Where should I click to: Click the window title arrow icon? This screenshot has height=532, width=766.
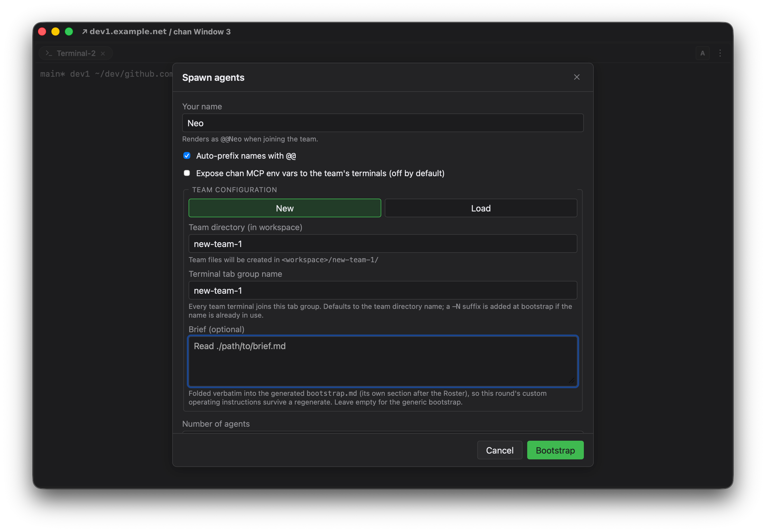pyautogui.click(x=85, y=32)
